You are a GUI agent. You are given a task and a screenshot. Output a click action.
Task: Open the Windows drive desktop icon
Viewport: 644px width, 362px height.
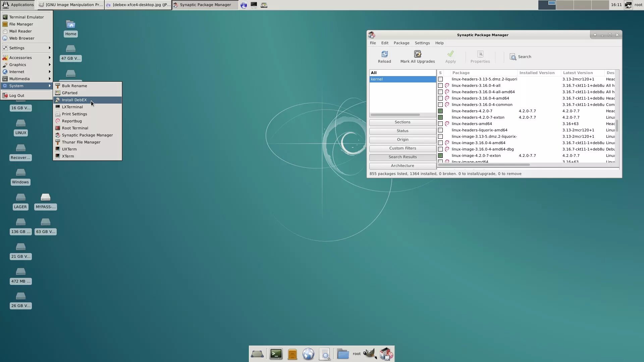tap(20, 173)
